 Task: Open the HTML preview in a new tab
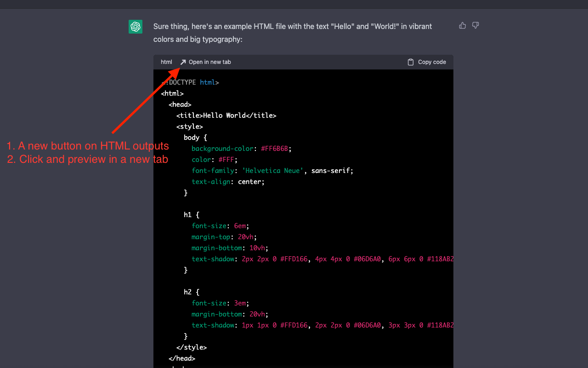tap(205, 62)
